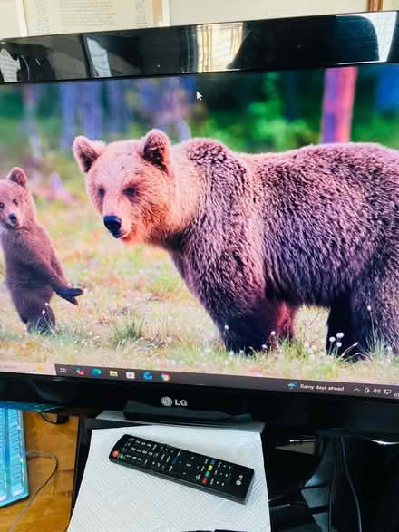Open the red calendar app in taskbar
399x532 pixels.
tap(131, 375)
